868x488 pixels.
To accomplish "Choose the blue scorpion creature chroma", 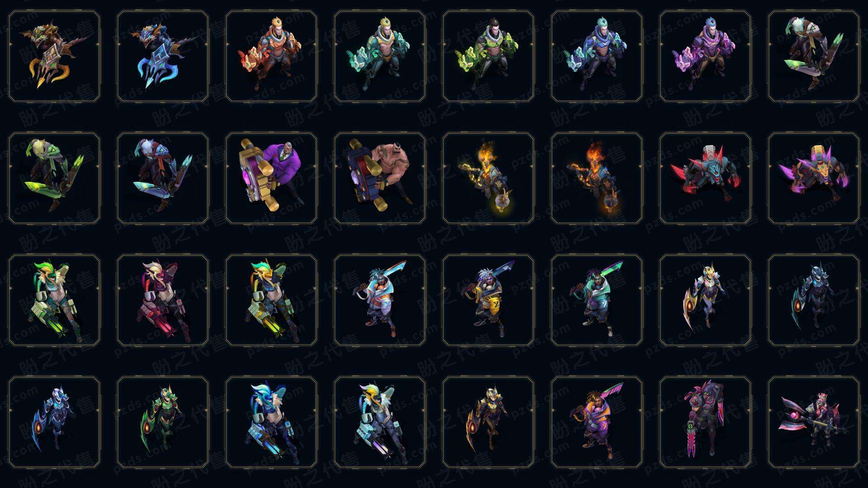I will point(163,56).
